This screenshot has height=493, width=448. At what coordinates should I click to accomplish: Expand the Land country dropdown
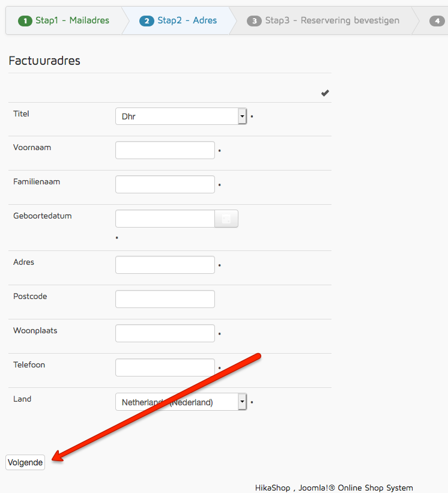click(181, 402)
